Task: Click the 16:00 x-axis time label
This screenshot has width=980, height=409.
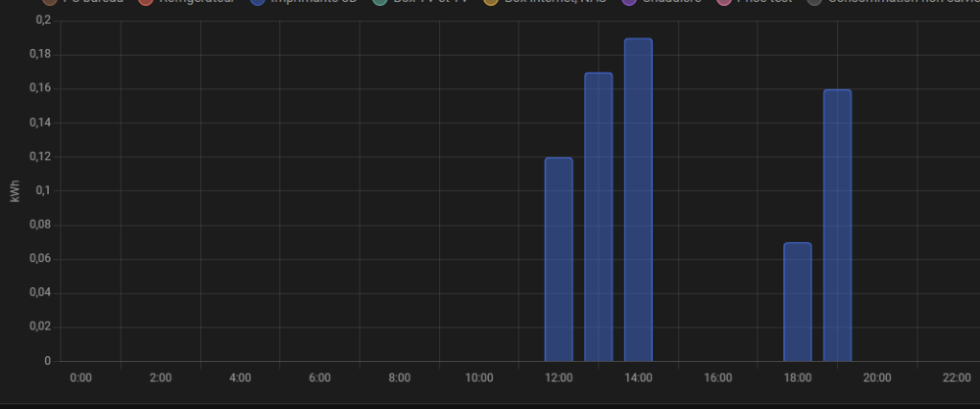Action: tap(718, 378)
